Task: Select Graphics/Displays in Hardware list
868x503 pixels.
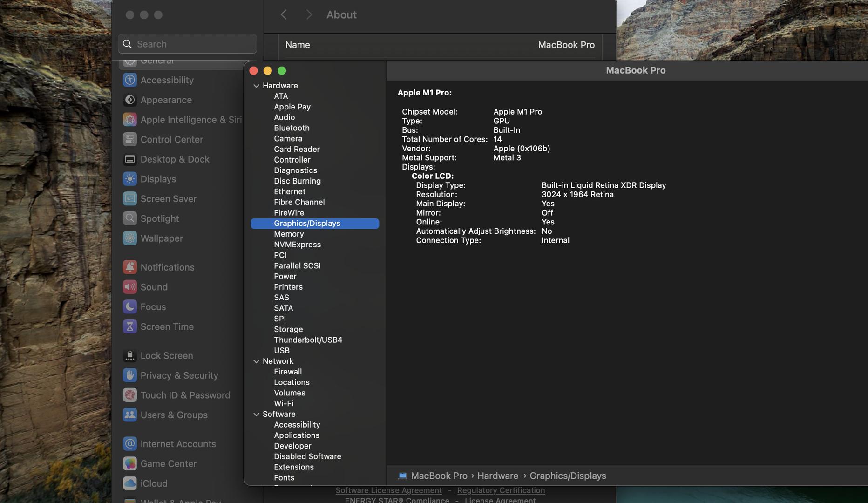Action: [315, 224]
